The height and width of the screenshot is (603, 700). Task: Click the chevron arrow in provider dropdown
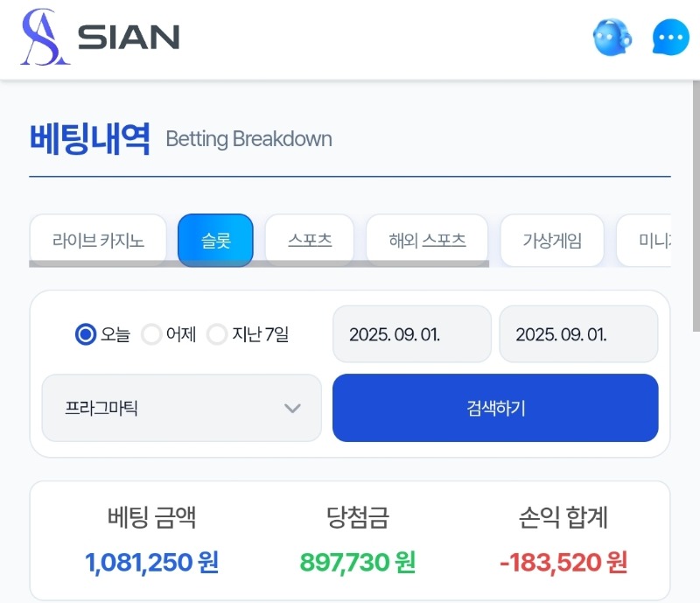[292, 408]
